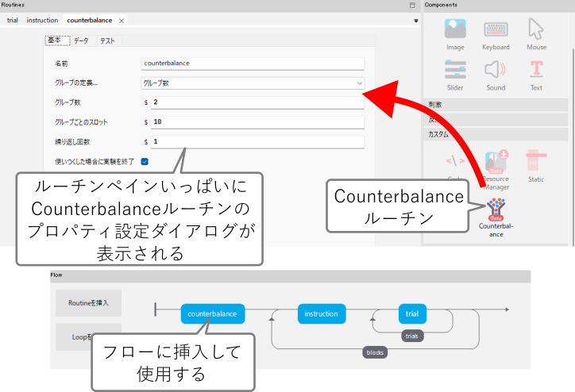This screenshot has width=575, height=392.
Task: Add the Resource Manager component
Action: 496,170
